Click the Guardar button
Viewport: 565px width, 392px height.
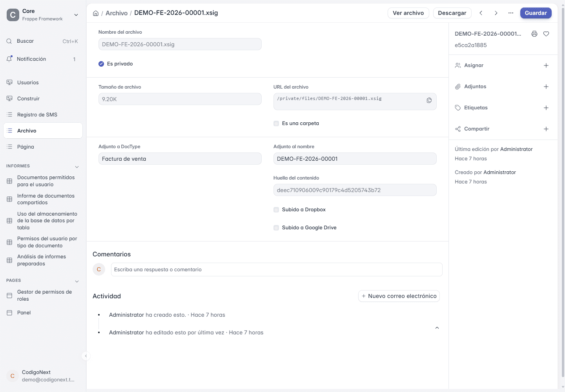(536, 13)
